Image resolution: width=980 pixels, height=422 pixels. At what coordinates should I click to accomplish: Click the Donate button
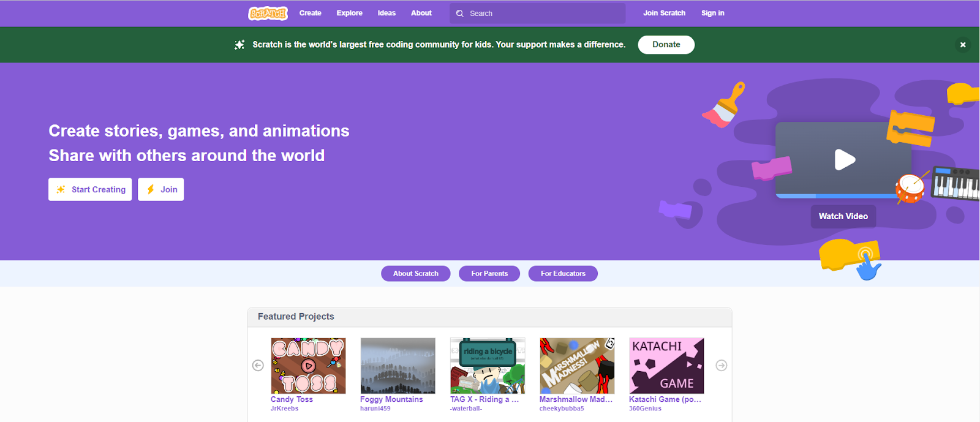[x=666, y=45]
